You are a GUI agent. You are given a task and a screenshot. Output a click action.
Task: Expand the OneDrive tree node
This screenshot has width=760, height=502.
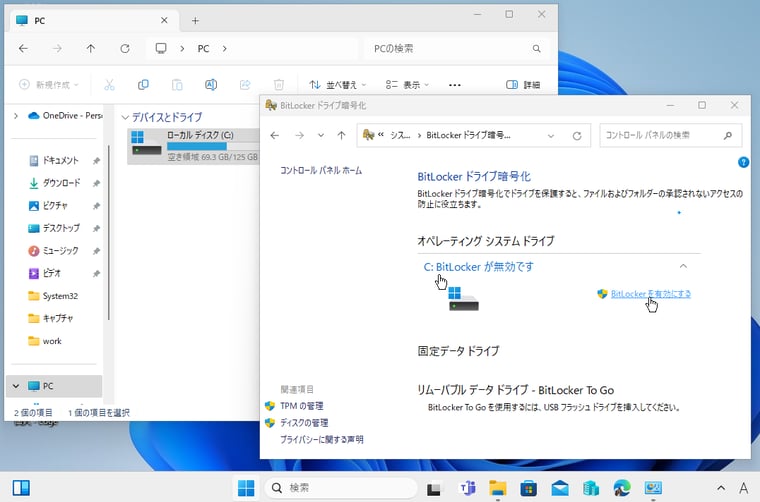tap(16, 116)
